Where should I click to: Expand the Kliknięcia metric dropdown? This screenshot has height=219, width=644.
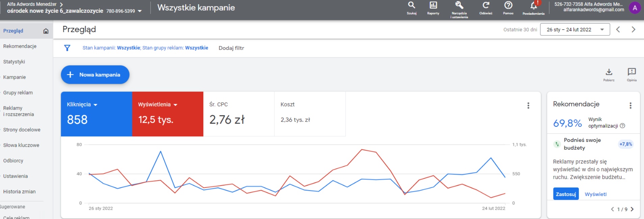tap(95, 105)
